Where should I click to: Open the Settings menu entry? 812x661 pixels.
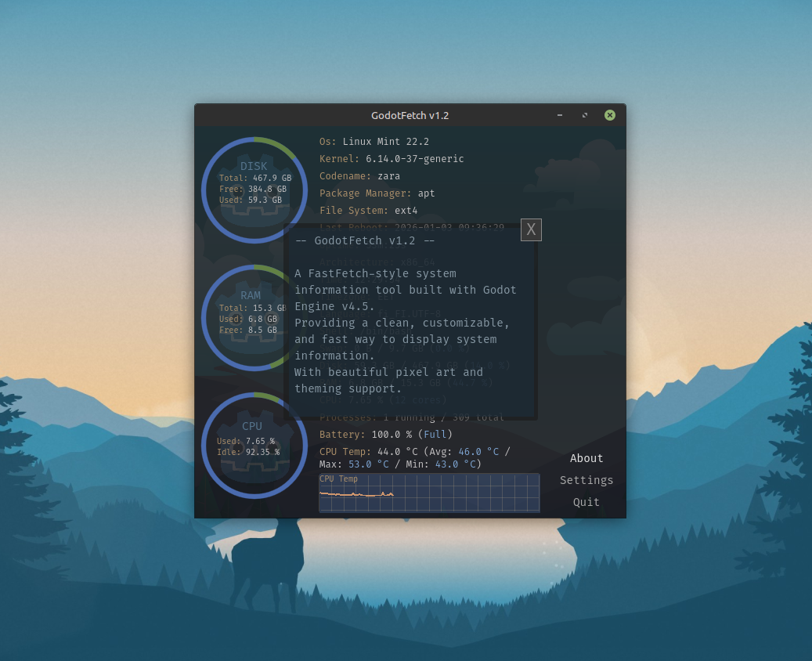point(586,480)
